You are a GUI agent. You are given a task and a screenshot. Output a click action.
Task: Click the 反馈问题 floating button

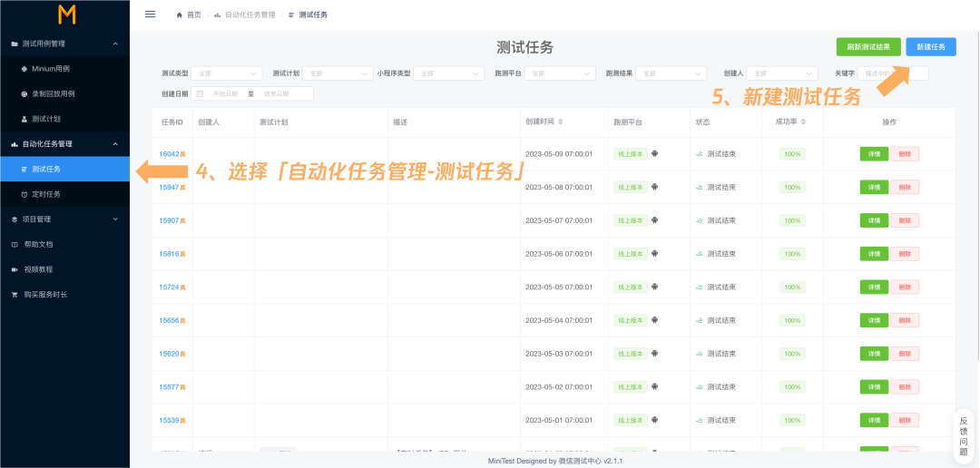(x=964, y=435)
